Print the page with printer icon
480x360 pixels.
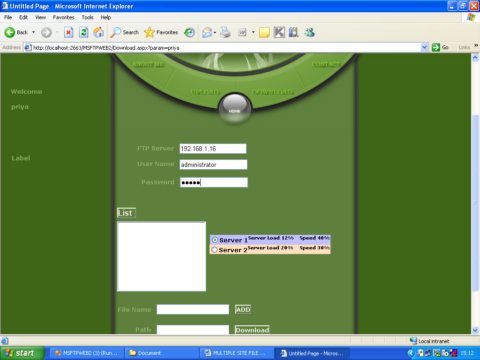click(x=225, y=32)
